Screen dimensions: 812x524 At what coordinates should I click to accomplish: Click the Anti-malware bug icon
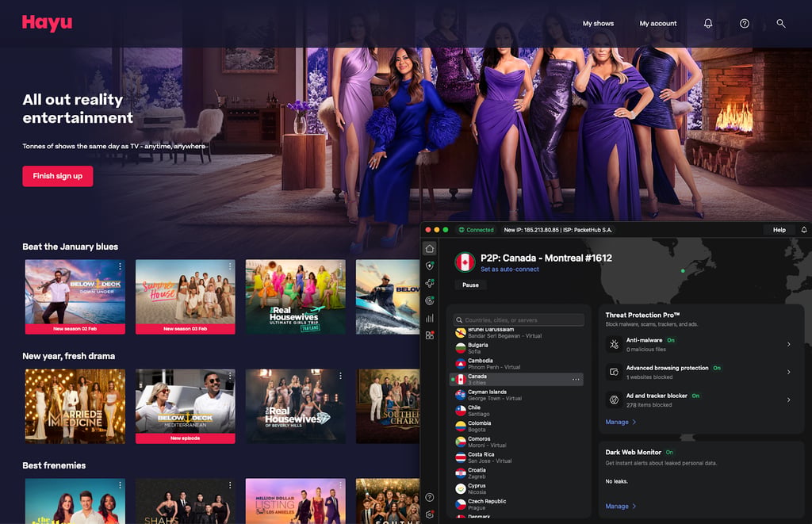pos(615,344)
